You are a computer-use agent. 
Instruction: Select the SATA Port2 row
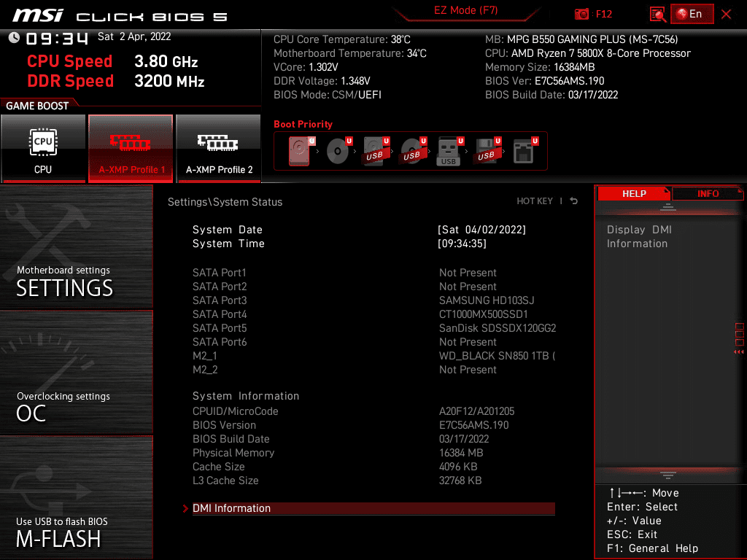click(373, 287)
